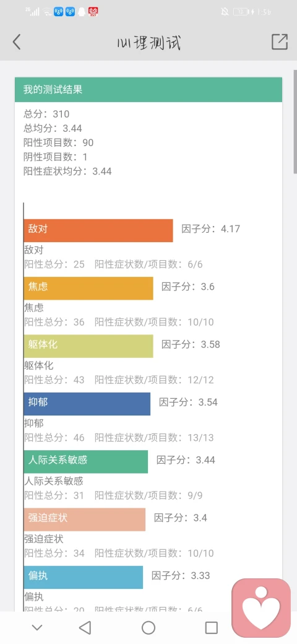Select the 躯体化 bar

click(x=88, y=346)
